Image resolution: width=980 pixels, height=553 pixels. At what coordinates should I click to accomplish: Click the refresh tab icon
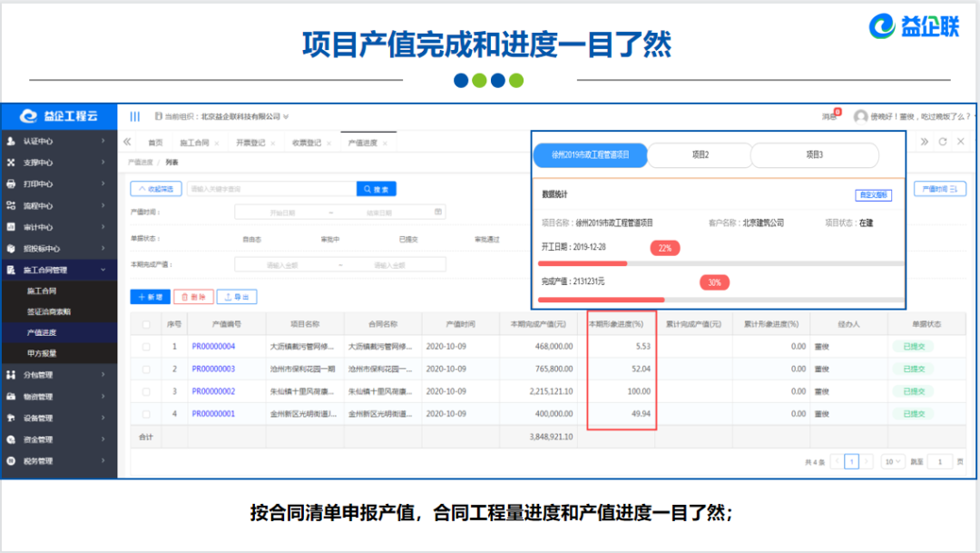tap(943, 142)
